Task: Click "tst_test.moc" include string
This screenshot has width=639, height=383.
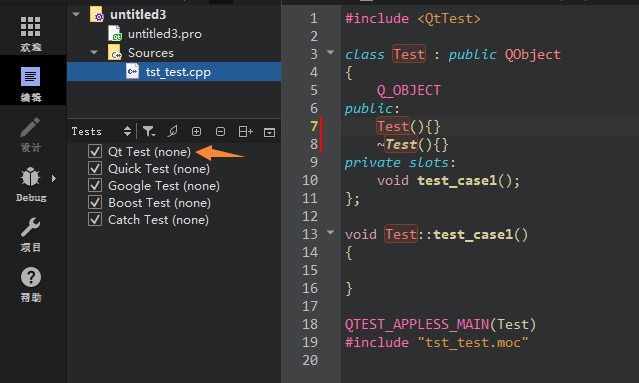Action: point(473,343)
